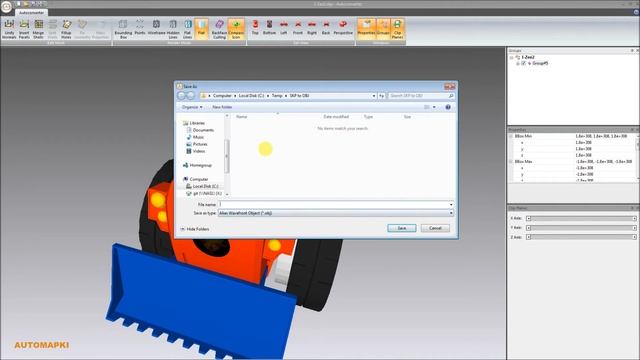This screenshot has height=360, width=640.
Task: Open the round application menu button
Action: point(7,7)
